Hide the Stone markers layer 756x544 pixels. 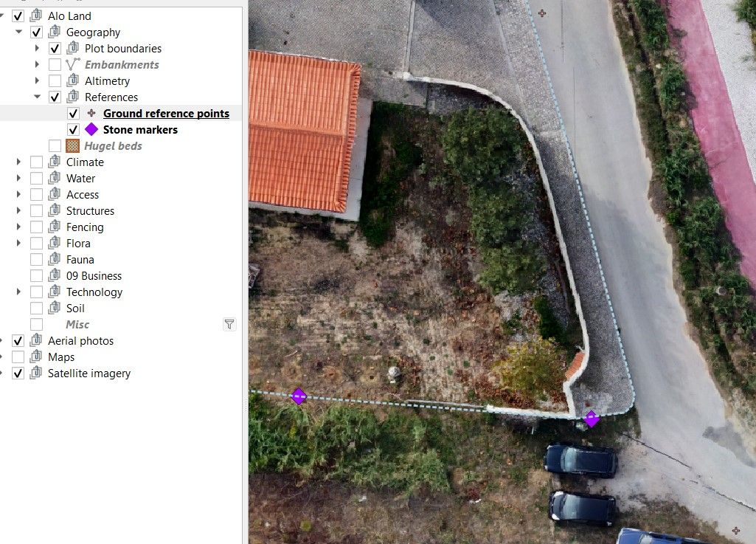click(x=73, y=130)
